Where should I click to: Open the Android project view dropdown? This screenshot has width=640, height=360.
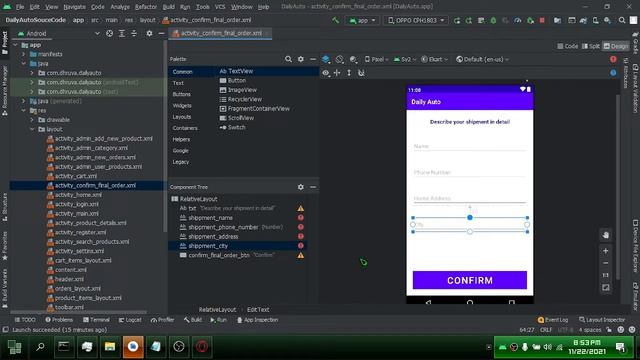tap(58, 33)
